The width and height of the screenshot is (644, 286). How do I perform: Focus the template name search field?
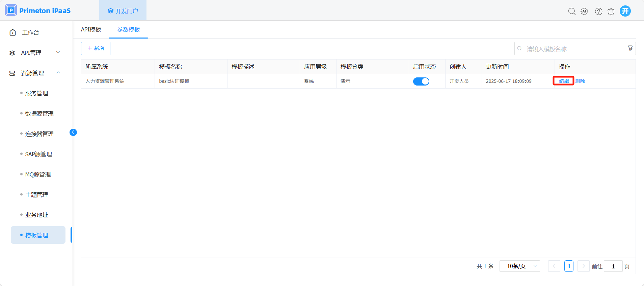pyautogui.click(x=574, y=49)
